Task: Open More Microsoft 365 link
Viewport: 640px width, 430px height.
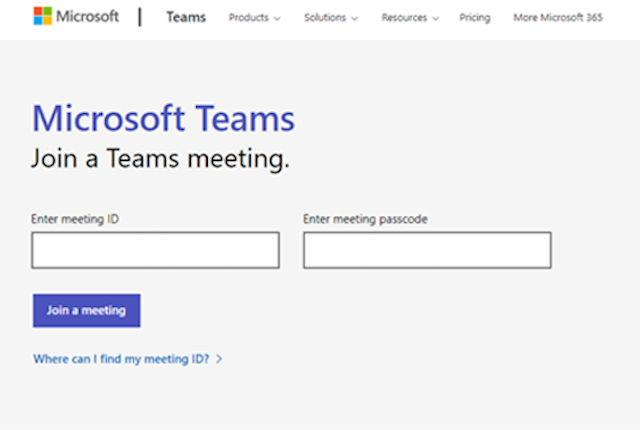Action: tap(558, 18)
